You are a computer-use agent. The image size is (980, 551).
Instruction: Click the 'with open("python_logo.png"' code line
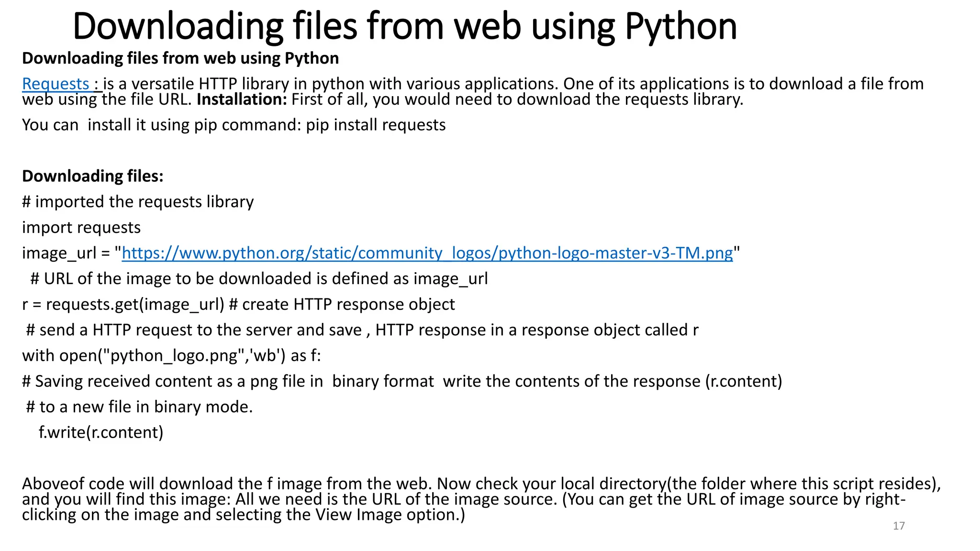click(x=171, y=356)
